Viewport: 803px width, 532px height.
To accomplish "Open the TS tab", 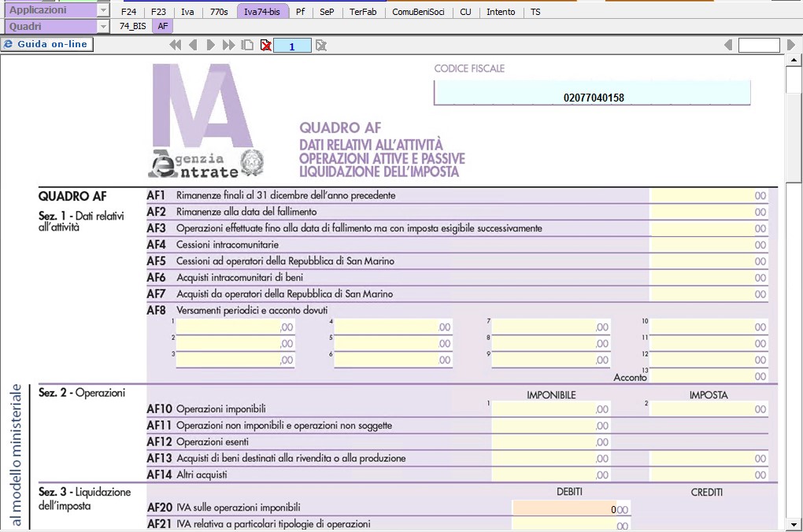I will point(535,11).
